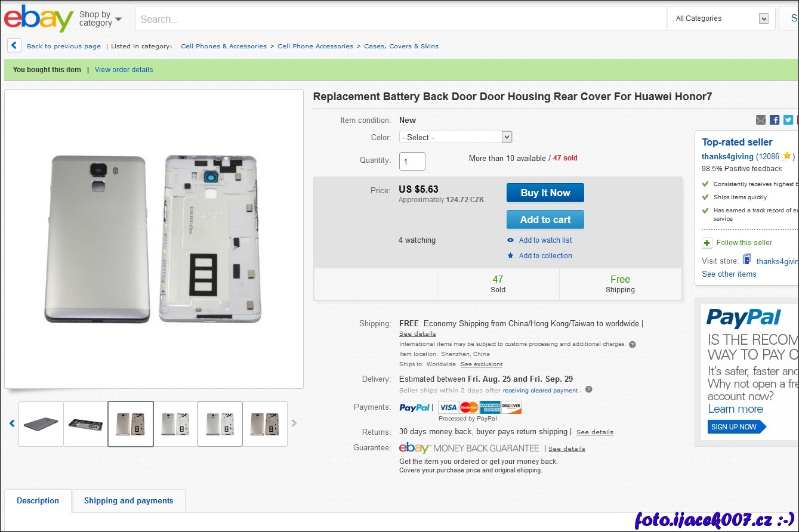Click the Add to cart button

545,219
